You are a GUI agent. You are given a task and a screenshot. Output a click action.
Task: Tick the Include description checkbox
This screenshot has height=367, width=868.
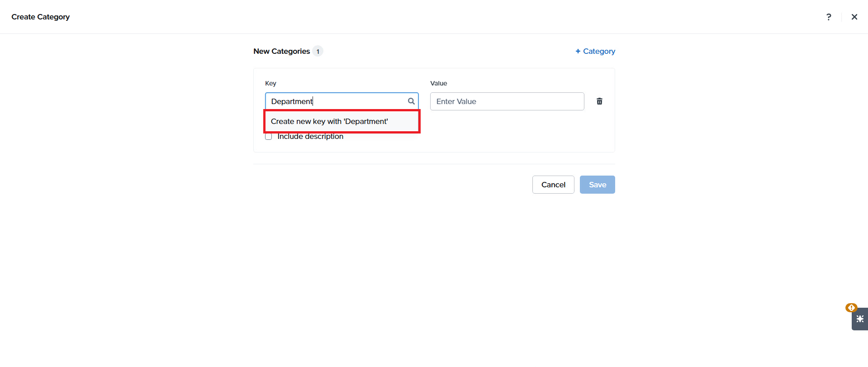(x=269, y=136)
